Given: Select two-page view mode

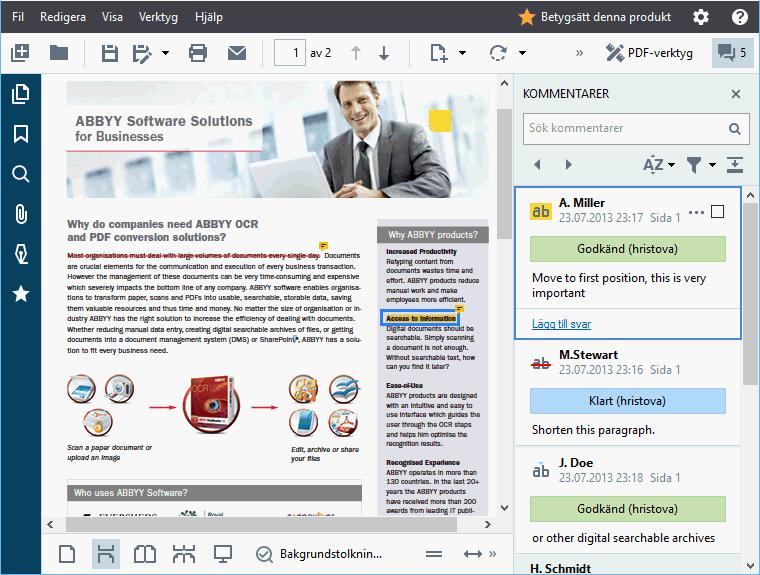Looking at the screenshot, I should point(144,554).
